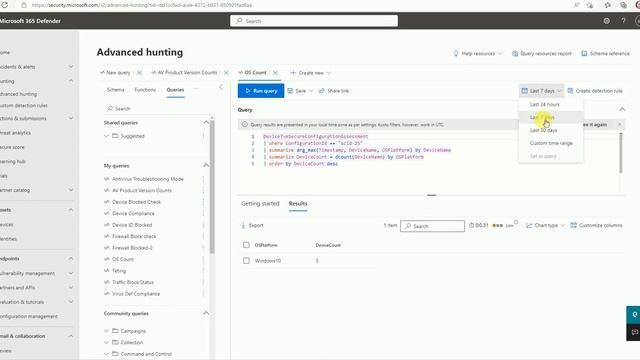Choose Custom time range option
The width and height of the screenshot is (640, 360).
pyautogui.click(x=551, y=143)
